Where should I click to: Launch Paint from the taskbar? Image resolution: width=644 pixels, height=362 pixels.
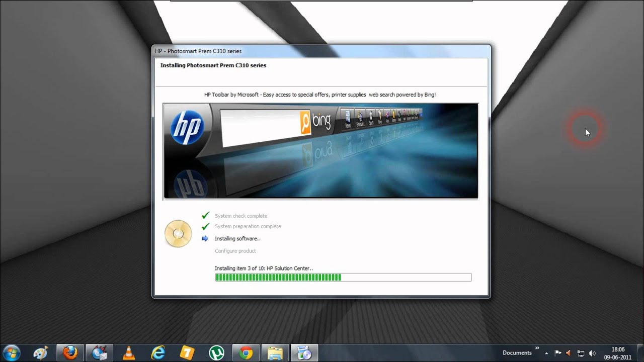(x=40, y=353)
